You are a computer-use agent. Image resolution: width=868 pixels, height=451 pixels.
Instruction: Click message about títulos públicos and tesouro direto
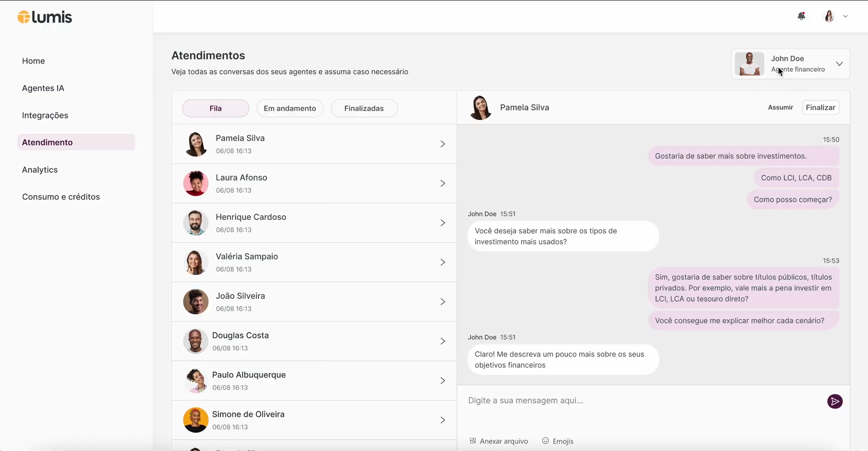744,288
